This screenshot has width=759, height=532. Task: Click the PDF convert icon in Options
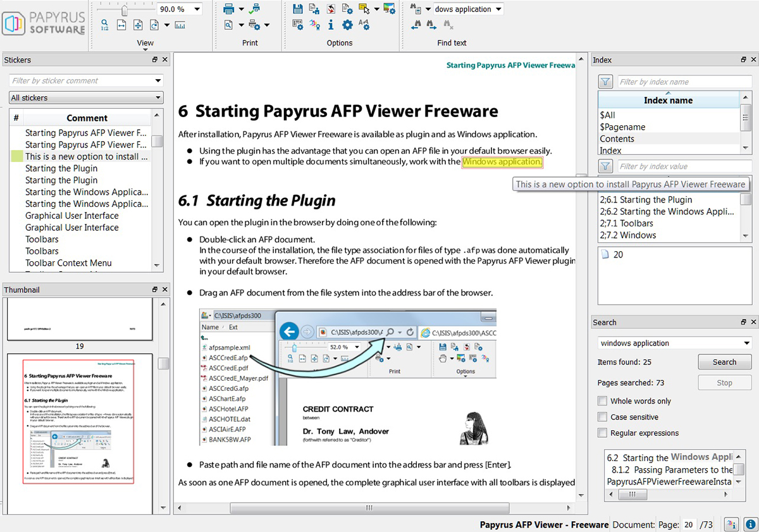tap(331, 9)
